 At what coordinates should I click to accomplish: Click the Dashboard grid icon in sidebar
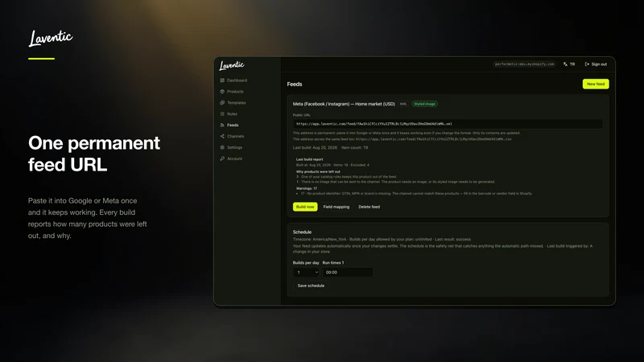click(222, 80)
